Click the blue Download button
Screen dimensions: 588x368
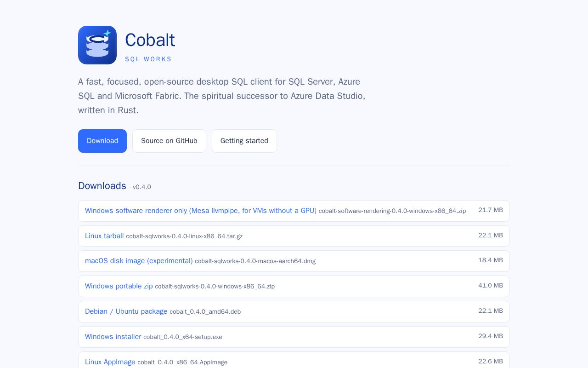tap(102, 141)
